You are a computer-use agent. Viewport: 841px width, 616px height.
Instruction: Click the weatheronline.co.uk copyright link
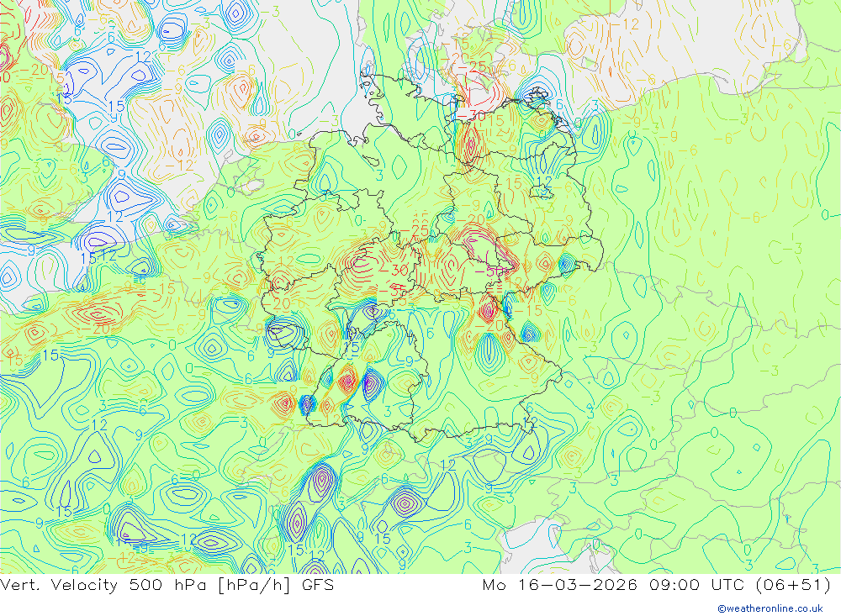click(x=770, y=608)
